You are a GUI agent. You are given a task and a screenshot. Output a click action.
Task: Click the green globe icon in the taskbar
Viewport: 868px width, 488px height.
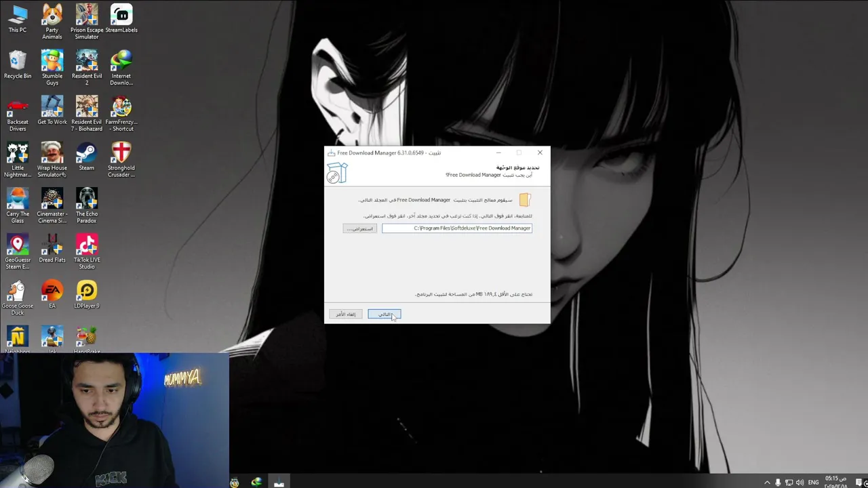tap(256, 482)
